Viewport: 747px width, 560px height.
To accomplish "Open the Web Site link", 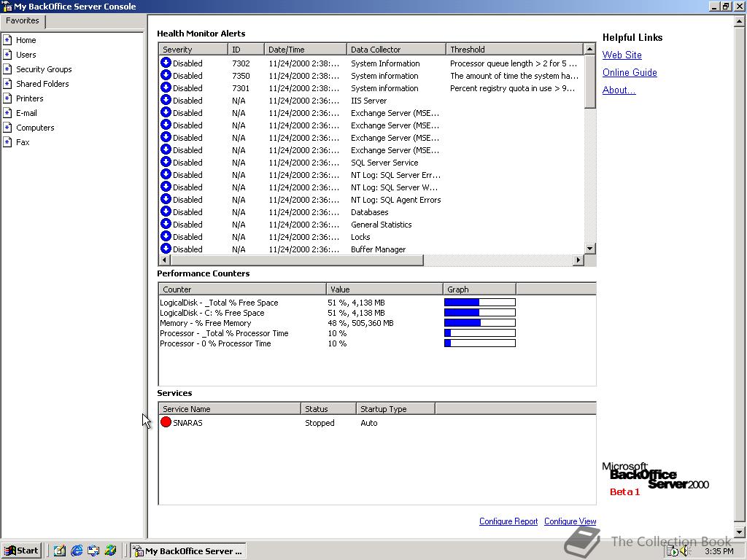I will pos(622,55).
